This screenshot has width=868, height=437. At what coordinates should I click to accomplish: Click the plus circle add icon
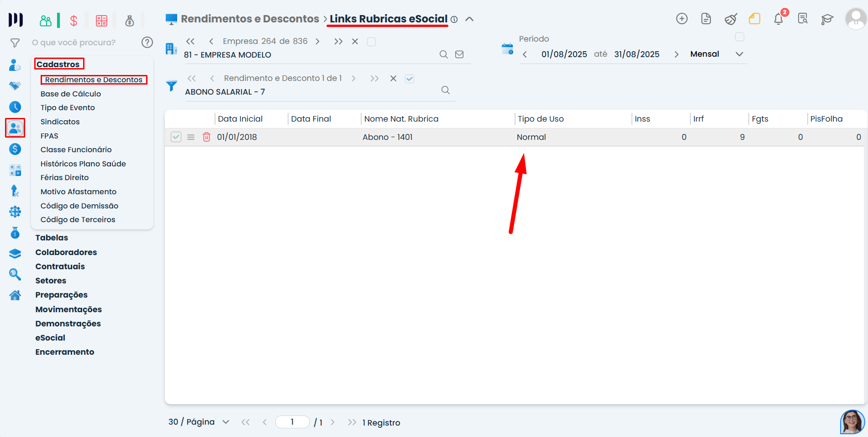click(682, 19)
